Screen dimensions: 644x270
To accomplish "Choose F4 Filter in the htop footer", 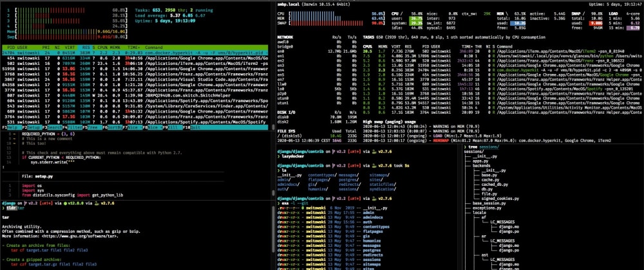I will point(71,128).
